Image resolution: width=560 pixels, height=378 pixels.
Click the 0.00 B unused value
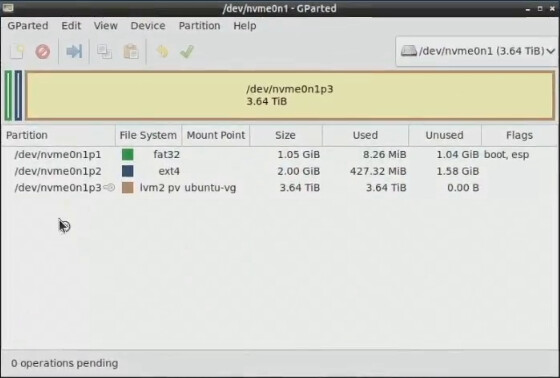coord(463,187)
